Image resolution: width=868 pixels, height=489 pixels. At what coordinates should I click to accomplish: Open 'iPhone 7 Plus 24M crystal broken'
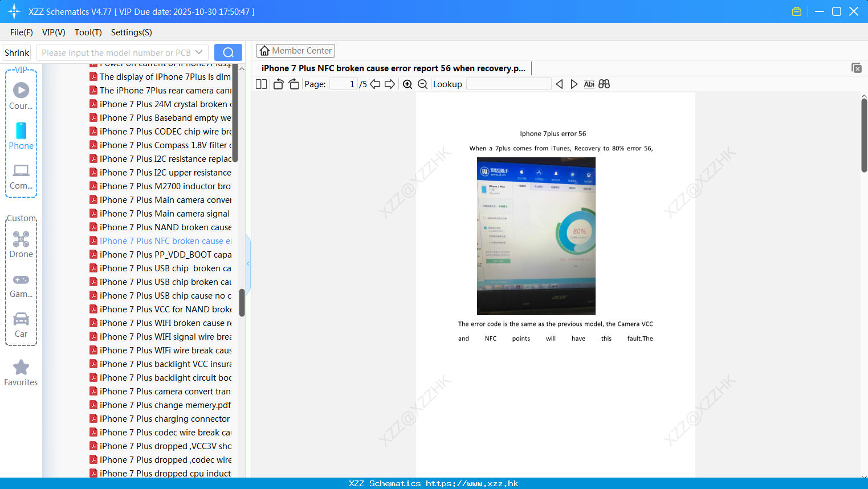click(160, 104)
